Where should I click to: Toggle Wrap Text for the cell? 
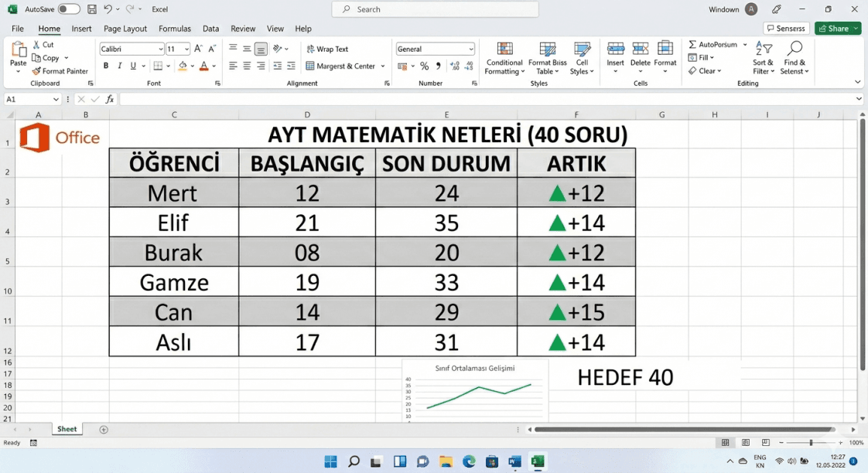click(327, 49)
